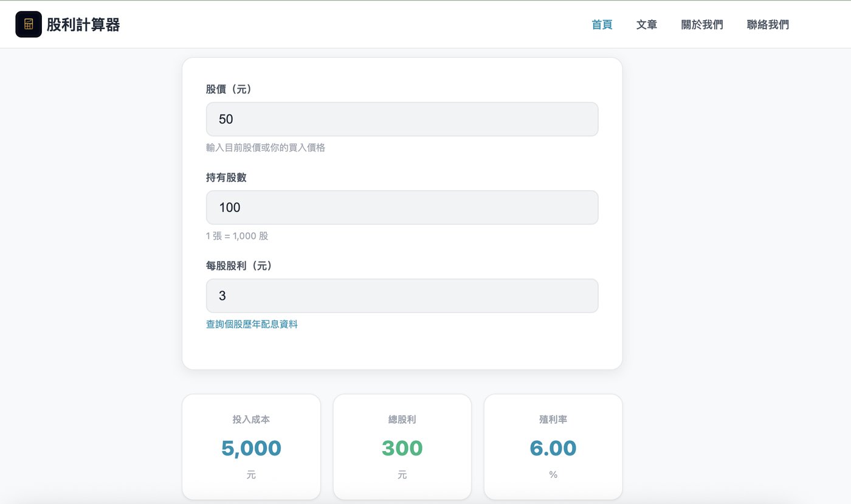
Task: Click the 股利計算器 site title
Action: tap(83, 24)
